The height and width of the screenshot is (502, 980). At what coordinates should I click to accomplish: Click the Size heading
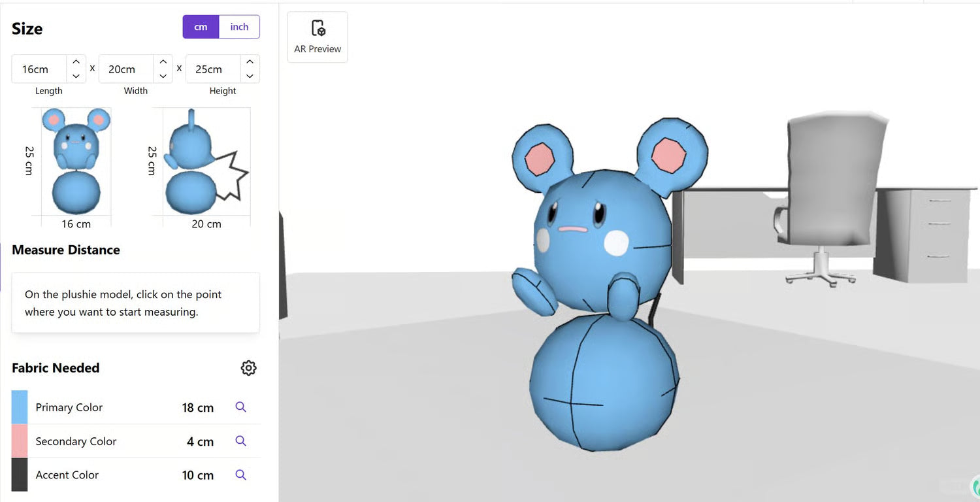coord(27,29)
